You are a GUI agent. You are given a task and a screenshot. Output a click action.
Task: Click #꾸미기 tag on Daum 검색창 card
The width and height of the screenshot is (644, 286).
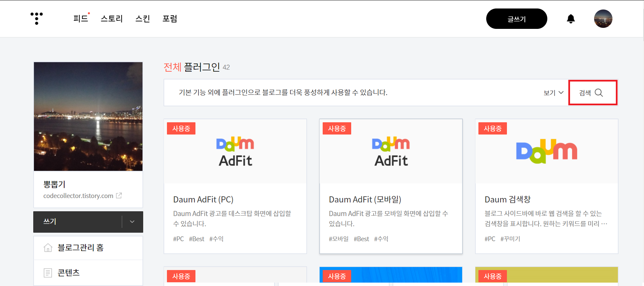pyautogui.click(x=510, y=239)
